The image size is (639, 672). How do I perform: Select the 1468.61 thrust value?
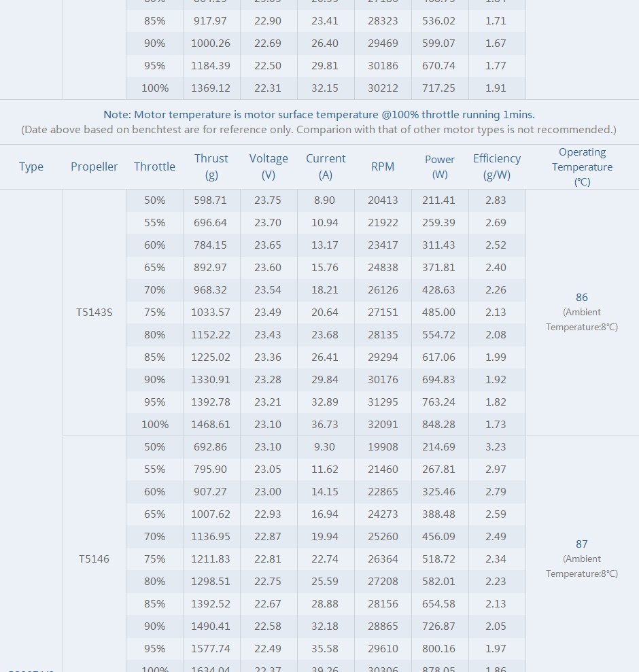[211, 425]
